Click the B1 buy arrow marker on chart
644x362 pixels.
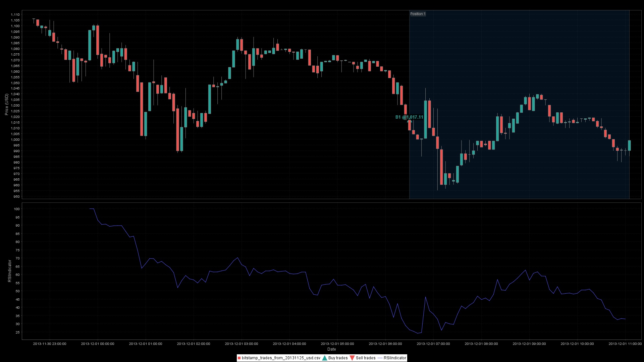(x=409, y=120)
